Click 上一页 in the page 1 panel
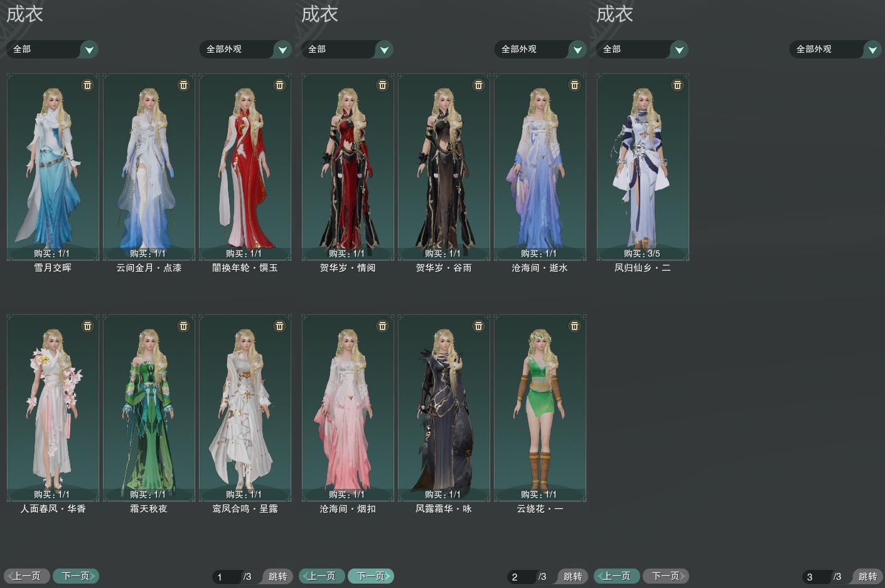Screen dimensions: 885x588 (27, 576)
